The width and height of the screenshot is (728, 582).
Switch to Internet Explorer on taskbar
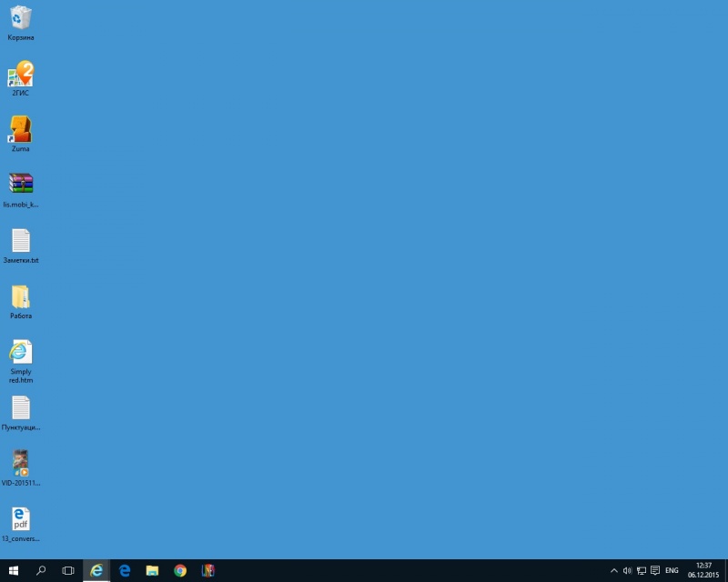[96, 570]
